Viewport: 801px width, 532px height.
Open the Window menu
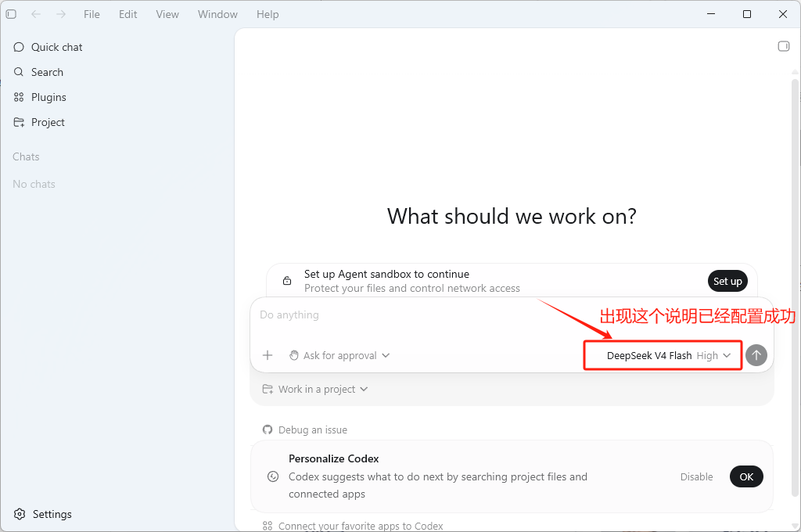point(217,14)
